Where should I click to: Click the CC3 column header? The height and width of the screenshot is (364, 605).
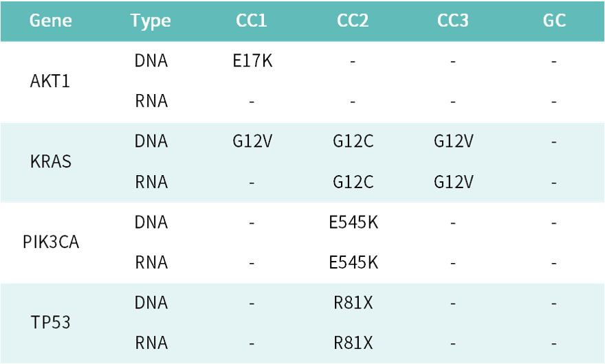453,21
